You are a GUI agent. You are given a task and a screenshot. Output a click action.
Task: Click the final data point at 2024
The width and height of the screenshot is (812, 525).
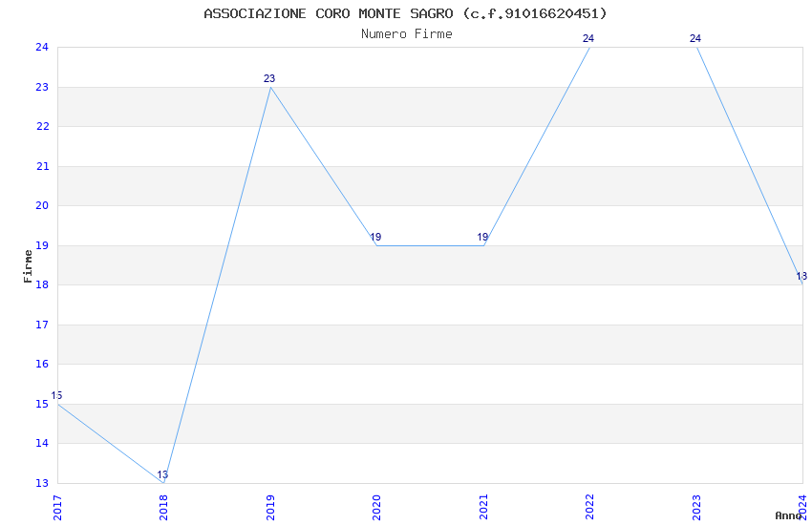tap(802, 284)
